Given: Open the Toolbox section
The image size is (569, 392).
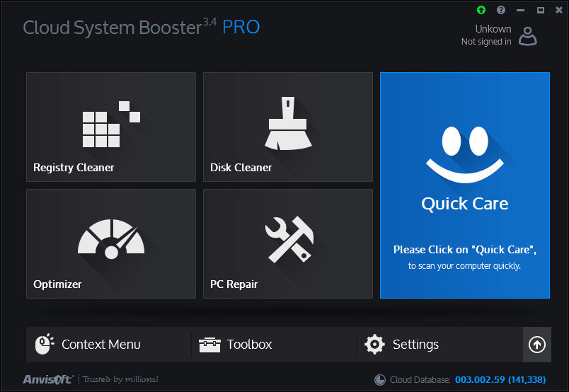Looking at the screenshot, I should (x=274, y=345).
